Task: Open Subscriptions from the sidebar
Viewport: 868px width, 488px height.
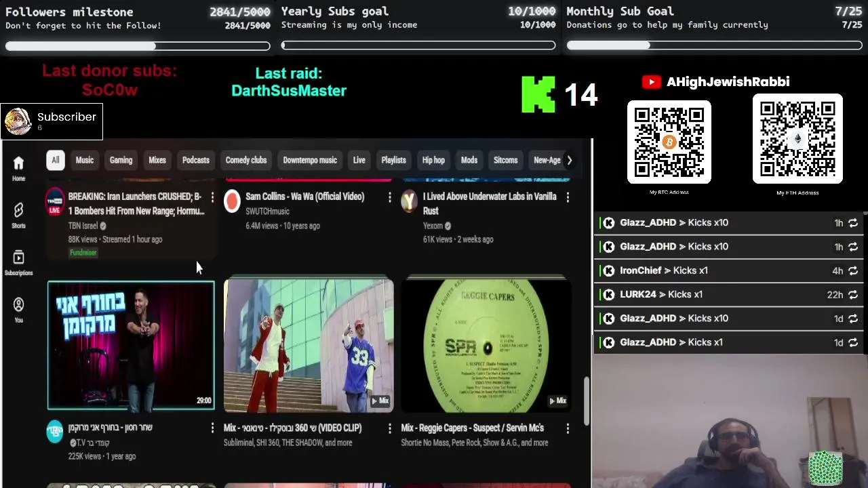Action: point(18,263)
